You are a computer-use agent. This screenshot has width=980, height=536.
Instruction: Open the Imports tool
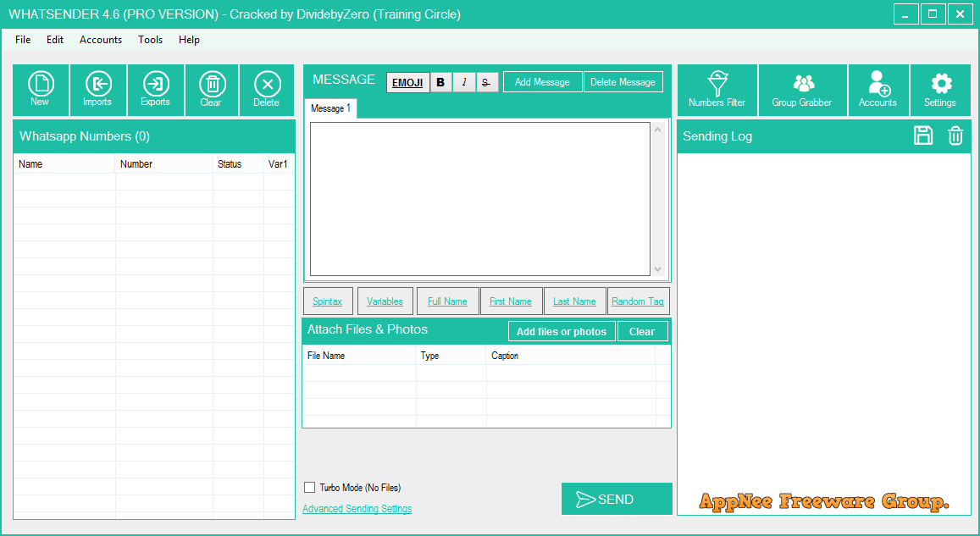coord(98,90)
